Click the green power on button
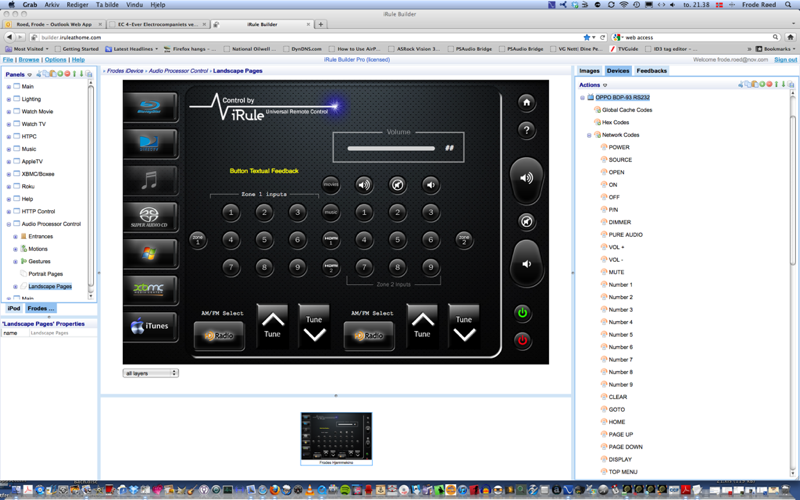Screen dimensions: 800x500 522,313
